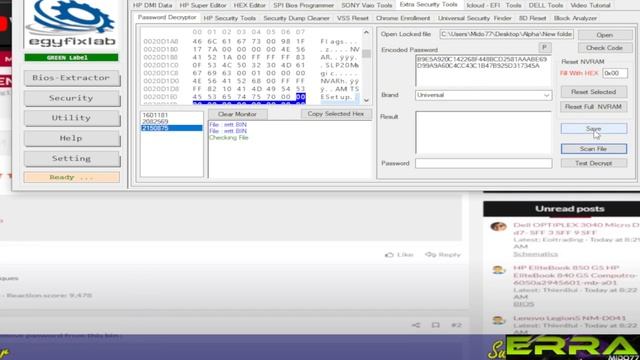Switch to Security Dump Cleaner sub-tab
This screenshot has width=640, height=360.
coord(296,18)
